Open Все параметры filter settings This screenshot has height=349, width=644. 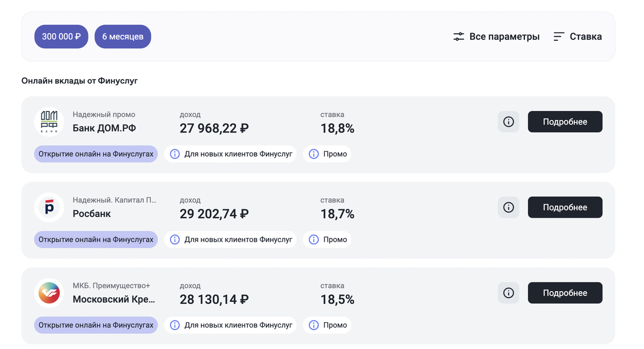tap(496, 36)
